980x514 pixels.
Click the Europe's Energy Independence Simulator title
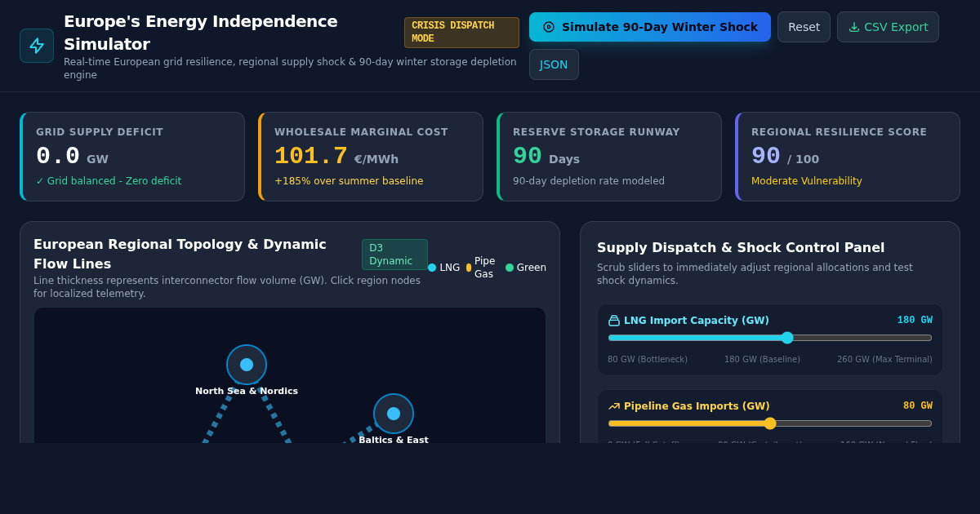201,33
